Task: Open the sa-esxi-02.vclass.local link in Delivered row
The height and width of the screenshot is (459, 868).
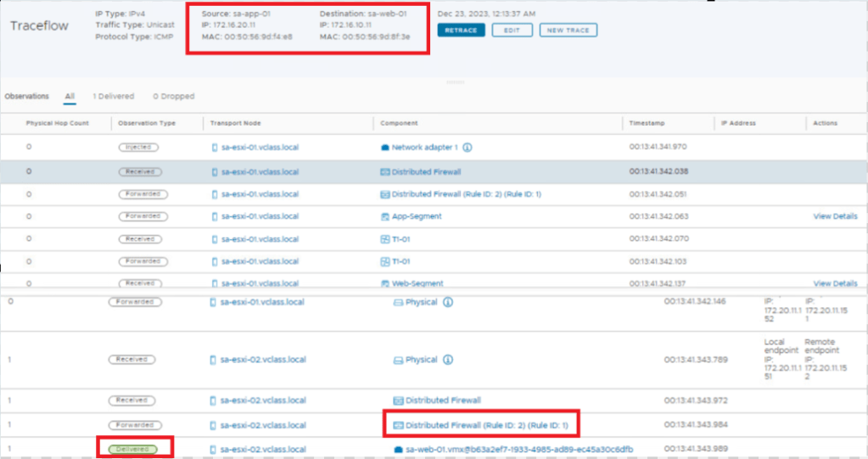Action: click(x=263, y=448)
